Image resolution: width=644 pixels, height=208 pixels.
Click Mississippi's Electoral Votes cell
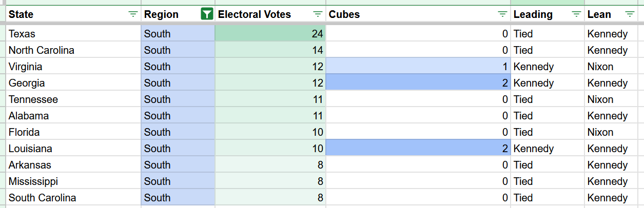point(270,181)
